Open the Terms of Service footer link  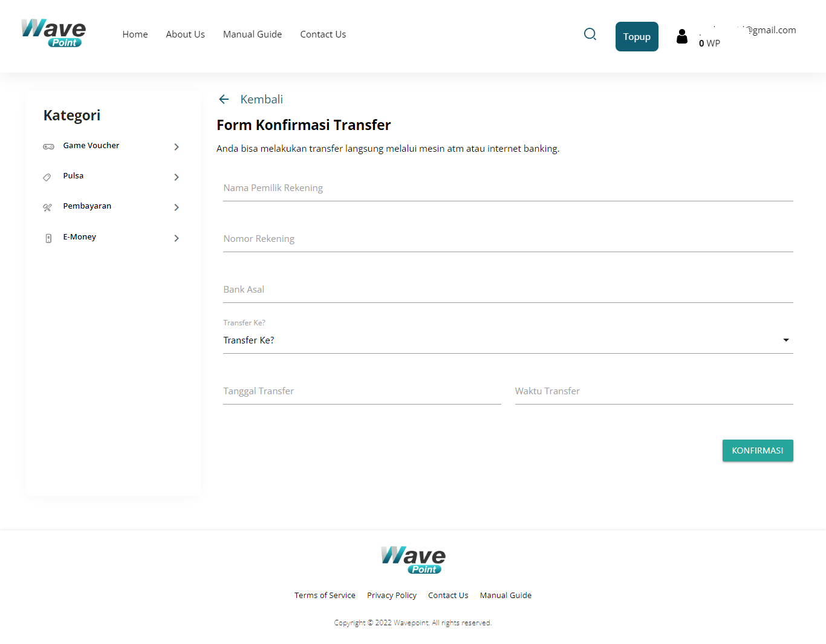pos(325,595)
